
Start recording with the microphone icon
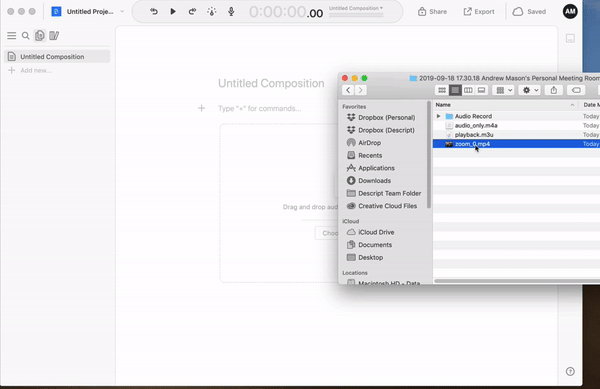(x=231, y=11)
